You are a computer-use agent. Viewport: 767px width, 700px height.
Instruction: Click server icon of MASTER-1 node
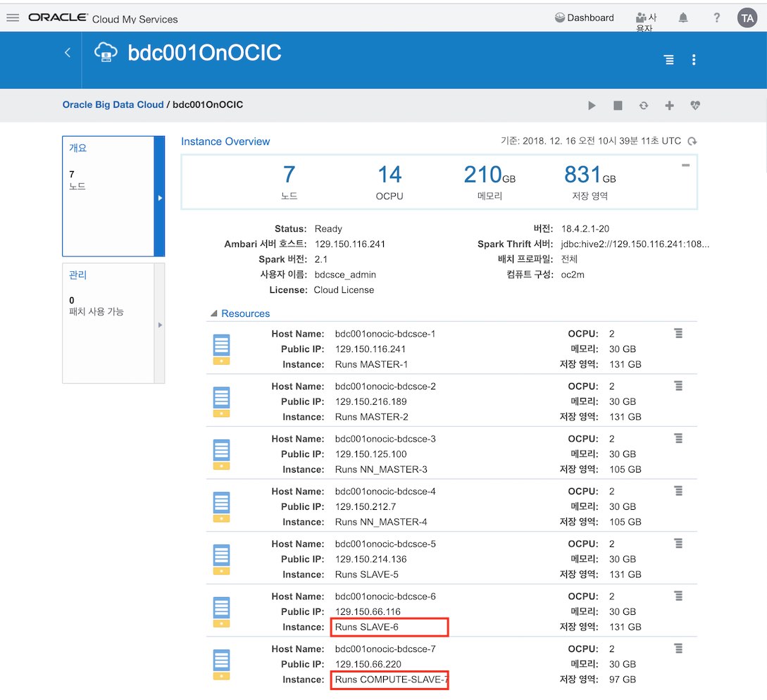point(222,349)
